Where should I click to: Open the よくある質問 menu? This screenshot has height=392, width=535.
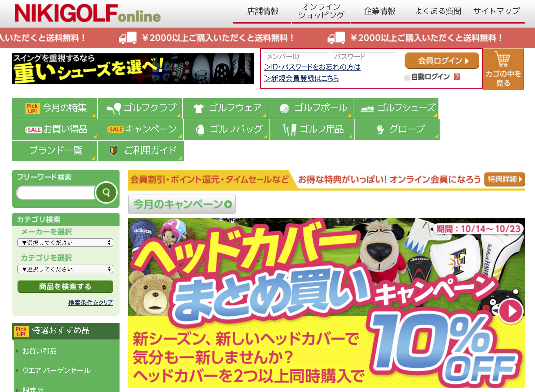(x=438, y=11)
